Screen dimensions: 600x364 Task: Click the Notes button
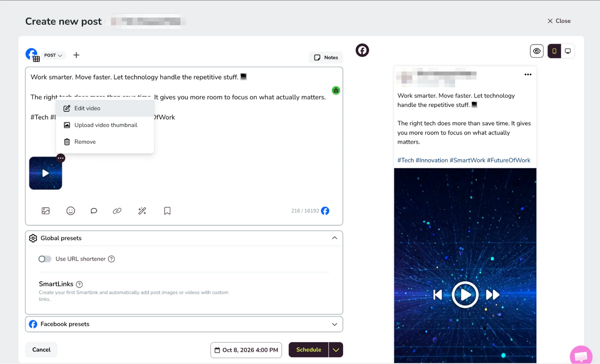pyautogui.click(x=326, y=57)
